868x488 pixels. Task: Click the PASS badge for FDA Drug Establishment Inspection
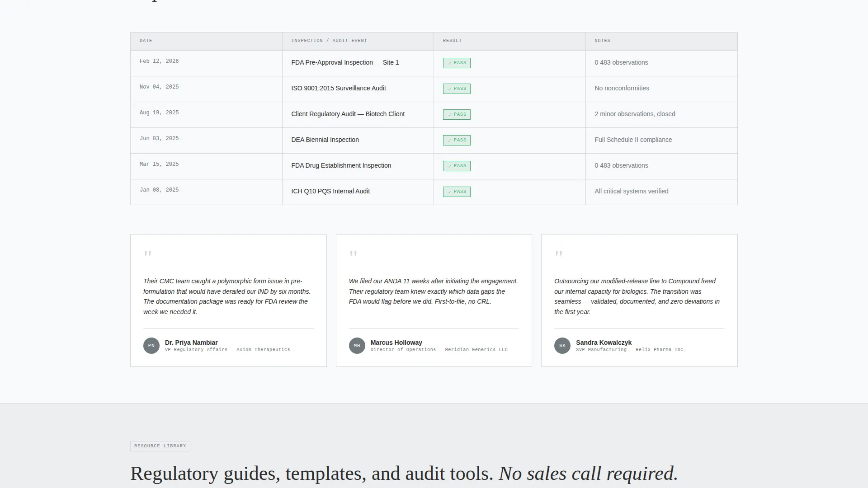coord(457,166)
